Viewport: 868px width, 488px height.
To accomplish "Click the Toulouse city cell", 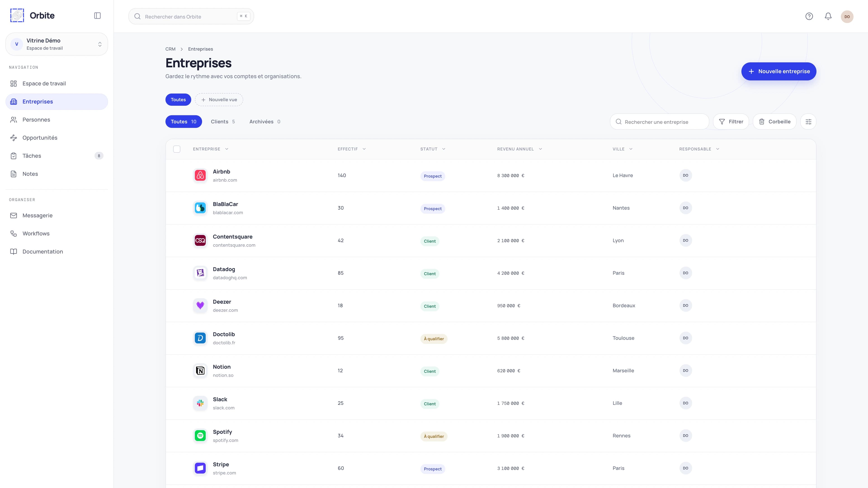I will coord(623,338).
